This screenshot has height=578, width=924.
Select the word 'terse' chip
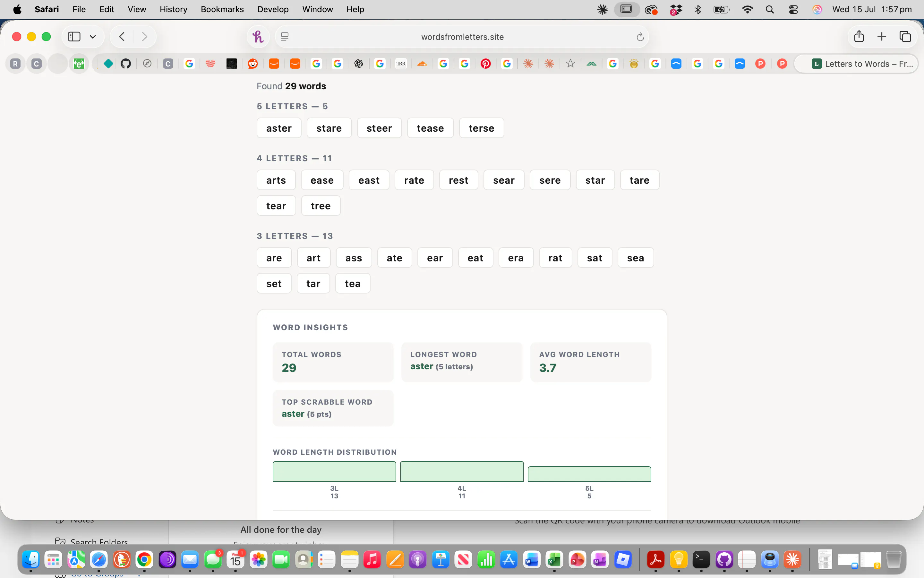click(481, 128)
